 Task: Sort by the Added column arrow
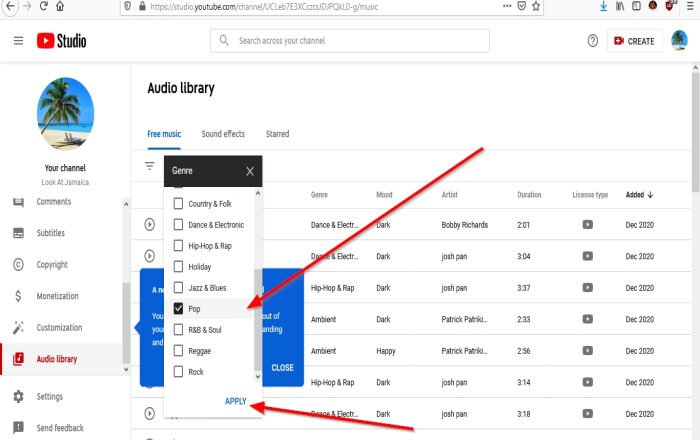(650, 195)
